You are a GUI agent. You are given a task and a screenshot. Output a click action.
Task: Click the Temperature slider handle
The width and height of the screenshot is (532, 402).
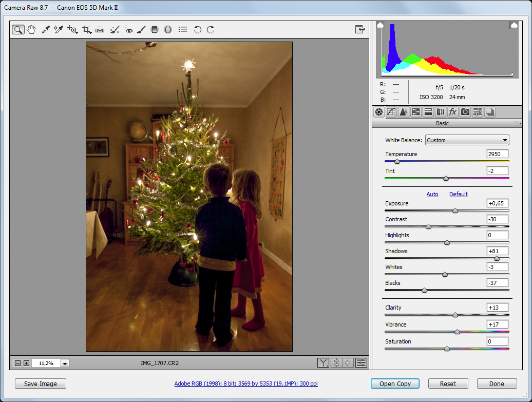397,162
